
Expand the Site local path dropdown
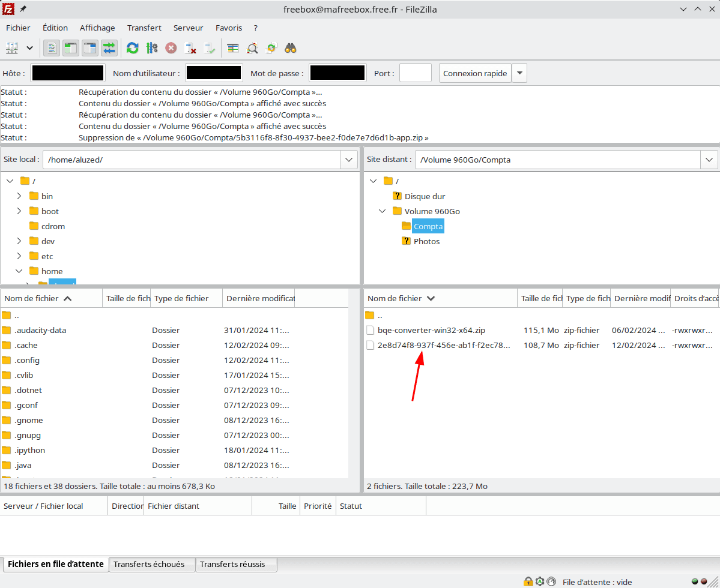pos(348,160)
